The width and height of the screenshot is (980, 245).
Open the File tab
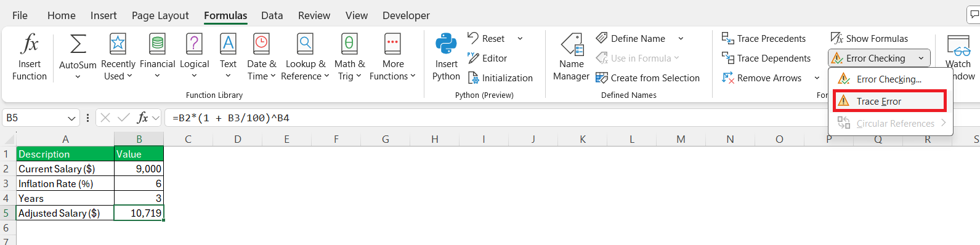(x=20, y=15)
